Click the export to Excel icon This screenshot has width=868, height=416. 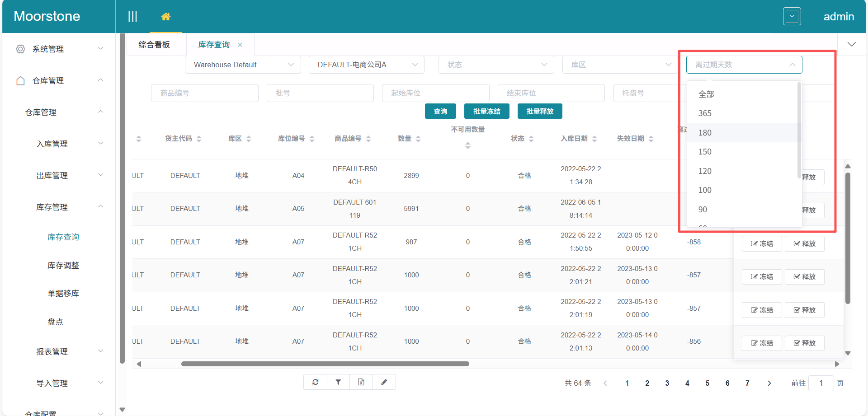pos(361,382)
